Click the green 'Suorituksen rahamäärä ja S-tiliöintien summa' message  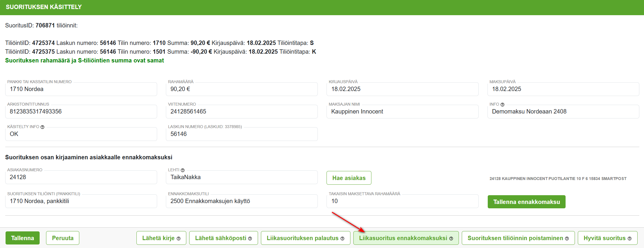point(85,60)
